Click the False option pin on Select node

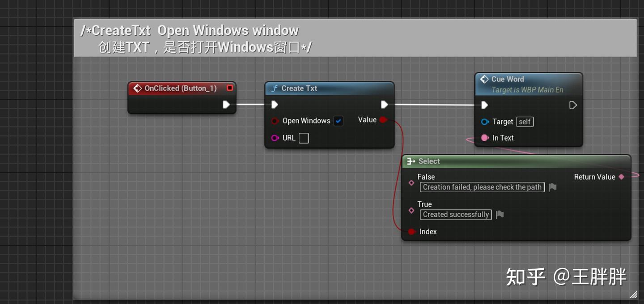[411, 183]
